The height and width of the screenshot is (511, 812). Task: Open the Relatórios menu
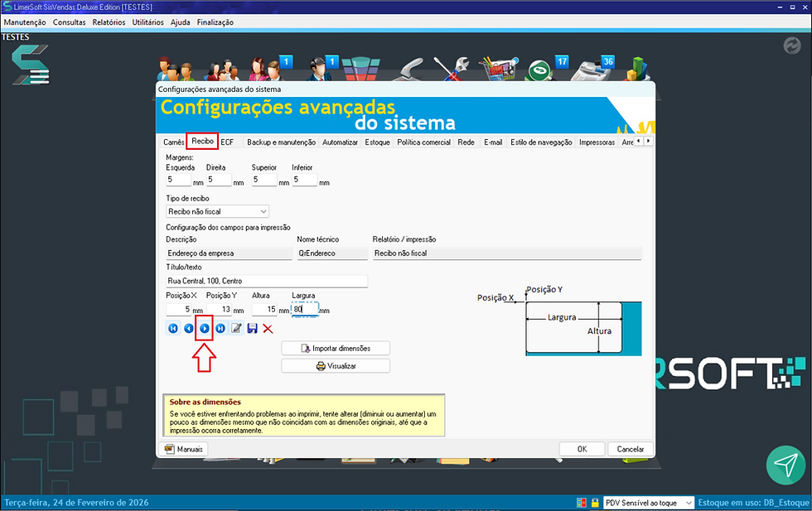tap(109, 22)
